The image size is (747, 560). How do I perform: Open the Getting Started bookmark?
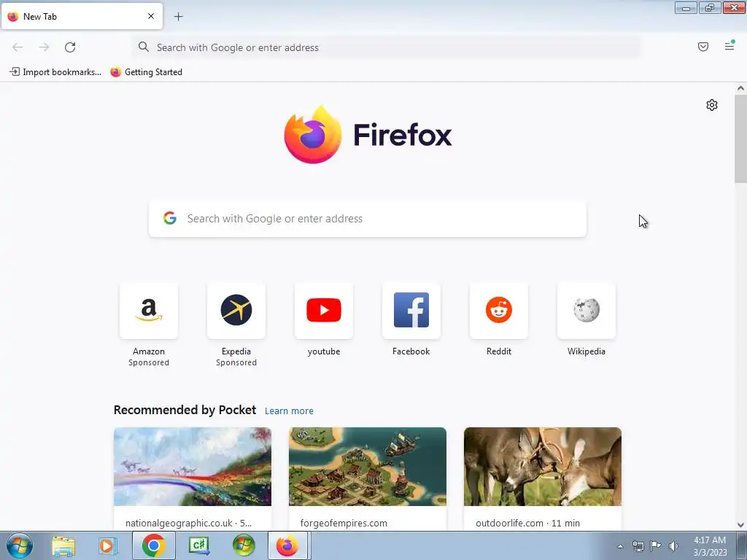point(146,72)
